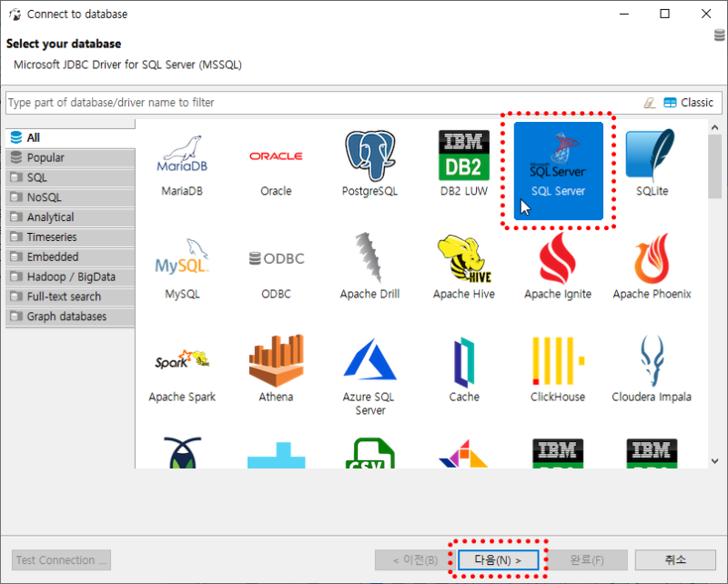Click the 취소 cancel button
The image size is (728, 584).
point(675,559)
